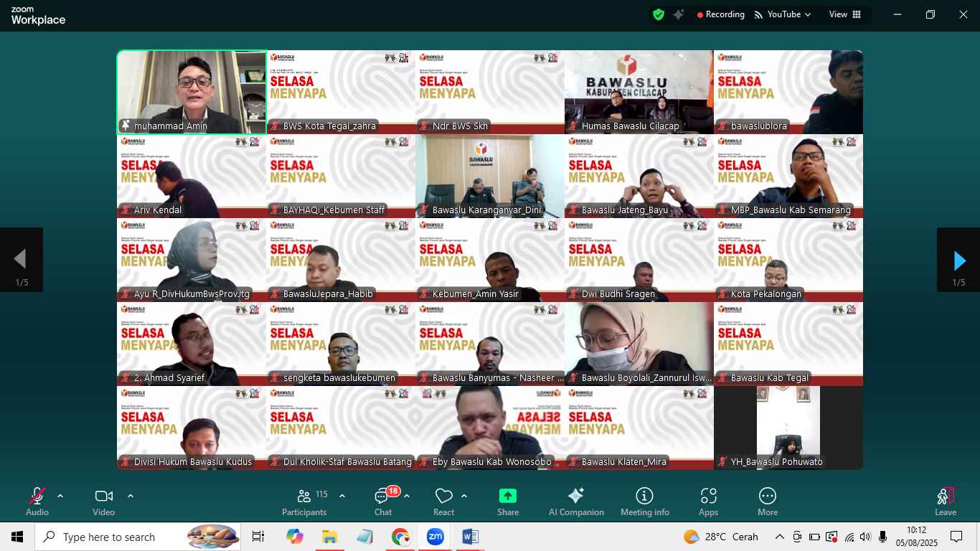Open the React panel
Image resolution: width=980 pixels, height=551 pixels.
point(443,500)
